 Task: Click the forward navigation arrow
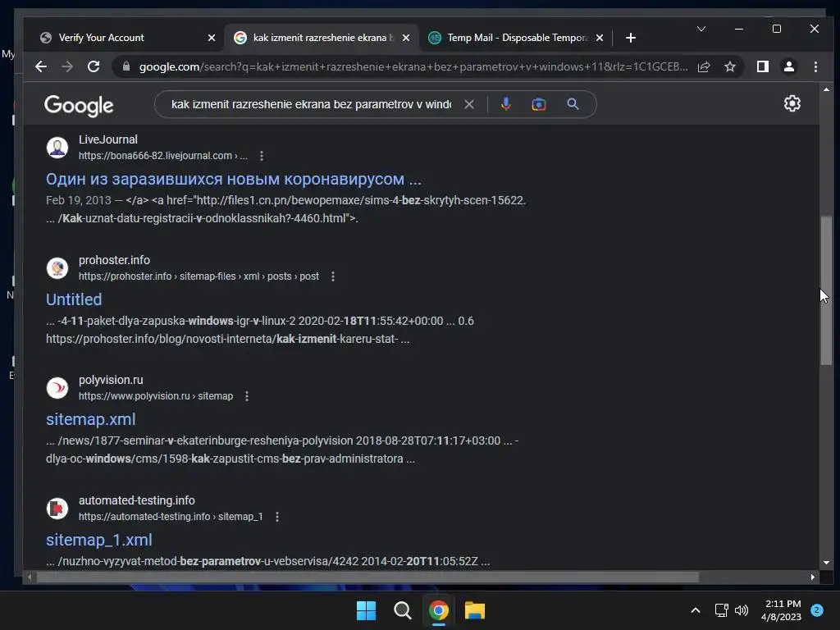pyautogui.click(x=67, y=66)
